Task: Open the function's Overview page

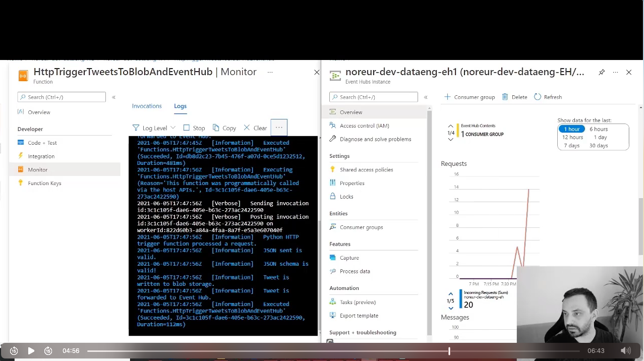Action: [39, 112]
